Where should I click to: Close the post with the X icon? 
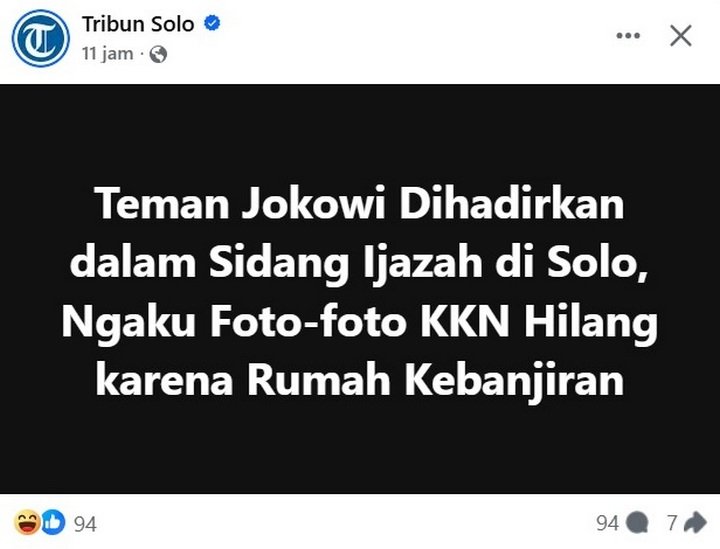pyautogui.click(x=681, y=36)
